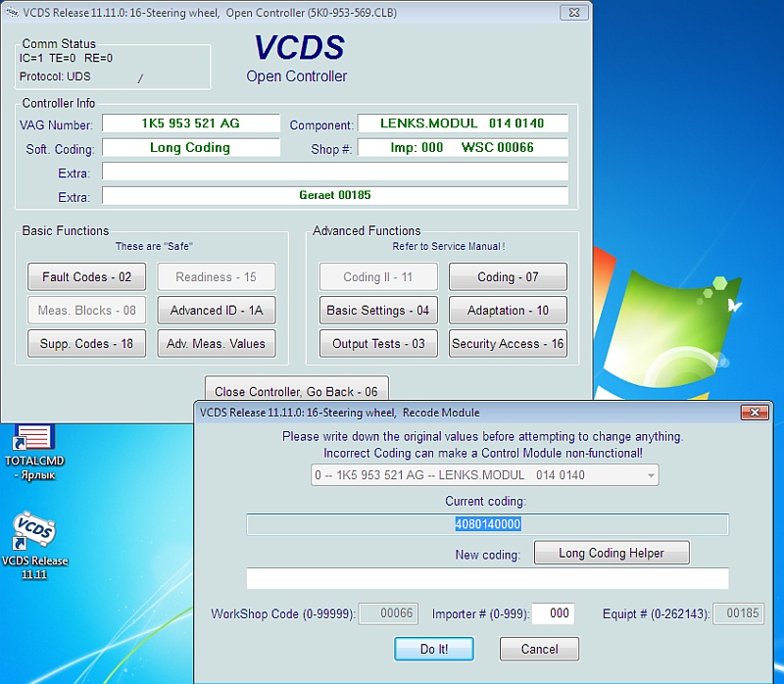Close the Recode Module window
784x684 pixels.
point(754,413)
